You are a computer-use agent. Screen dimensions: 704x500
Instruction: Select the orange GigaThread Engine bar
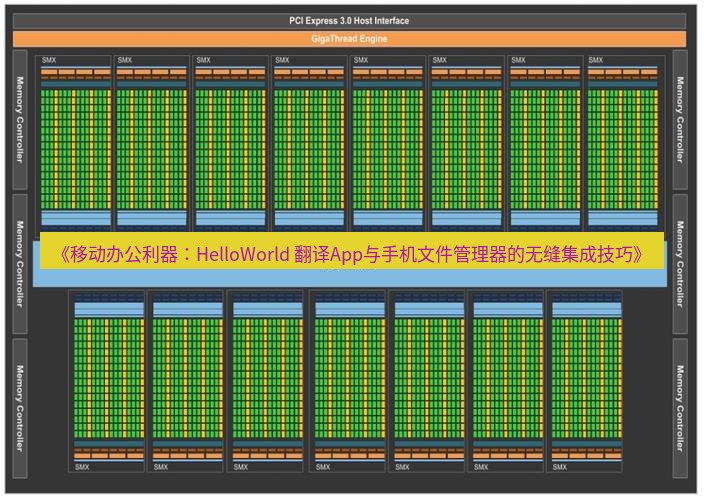349,39
